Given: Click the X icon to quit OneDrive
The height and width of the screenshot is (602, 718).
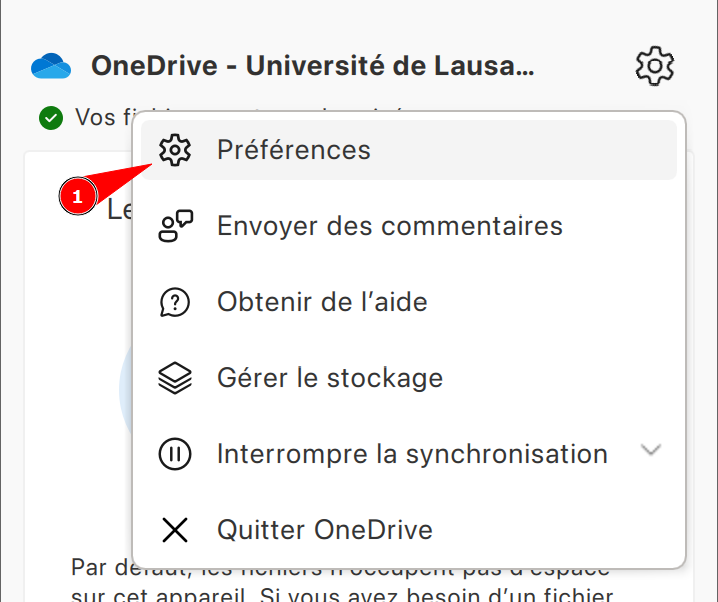Looking at the screenshot, I should (175, 530).
